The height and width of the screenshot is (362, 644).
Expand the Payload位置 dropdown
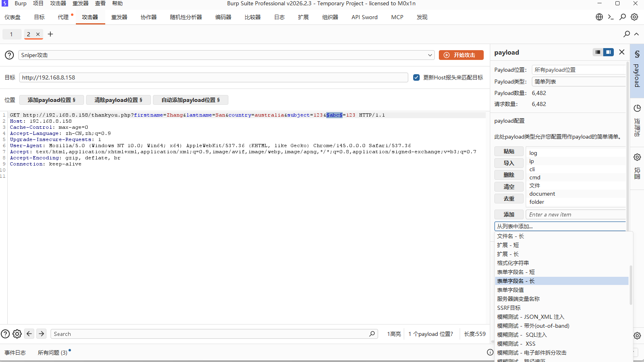pos(578,70)
